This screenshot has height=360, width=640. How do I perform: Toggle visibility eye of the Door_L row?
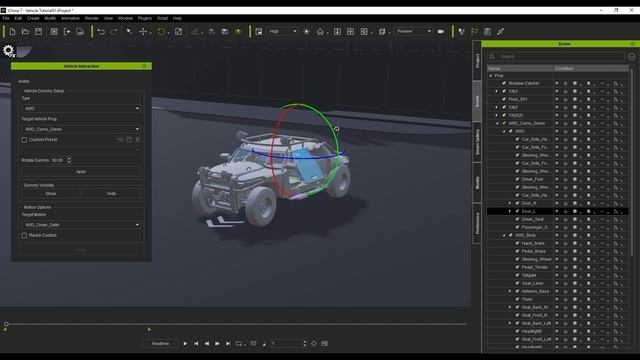pyautogui.click(x=557, y=211)
